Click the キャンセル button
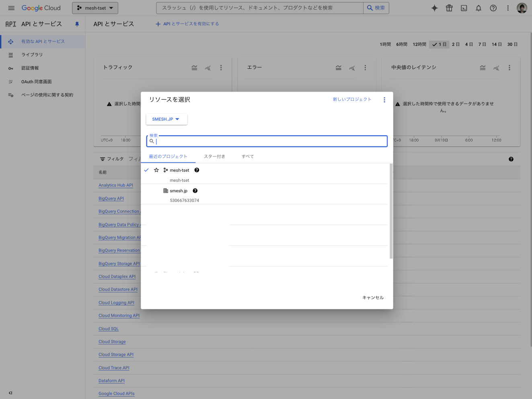This screenshot has height=399, width=532. tap(373, 298)
